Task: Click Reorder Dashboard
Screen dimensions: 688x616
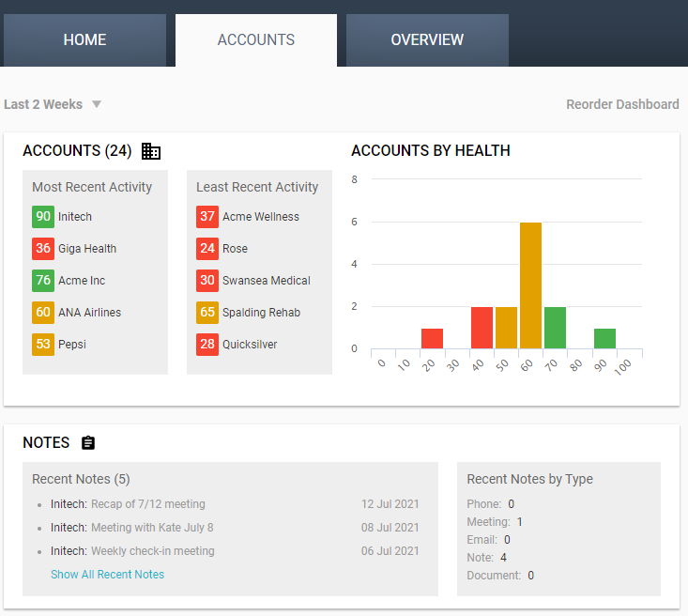Action: [622, 104]
